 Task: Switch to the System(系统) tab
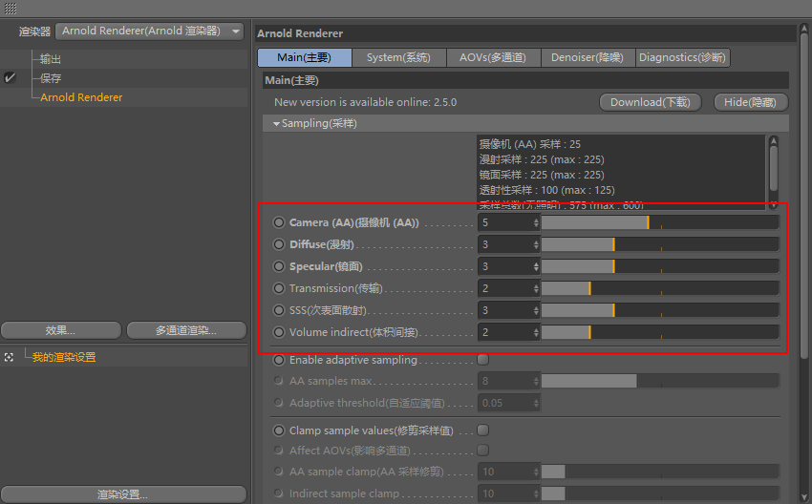398,57
